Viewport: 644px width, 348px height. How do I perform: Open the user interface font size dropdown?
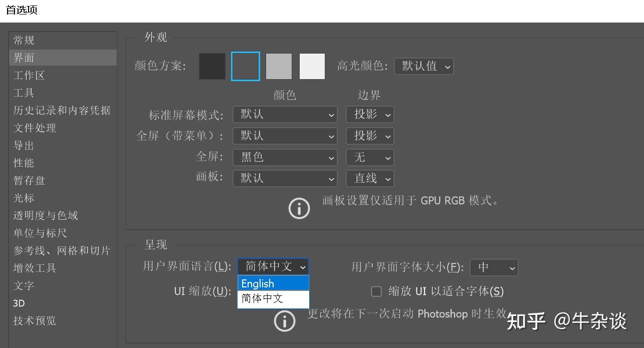click(x=493, y=267)
